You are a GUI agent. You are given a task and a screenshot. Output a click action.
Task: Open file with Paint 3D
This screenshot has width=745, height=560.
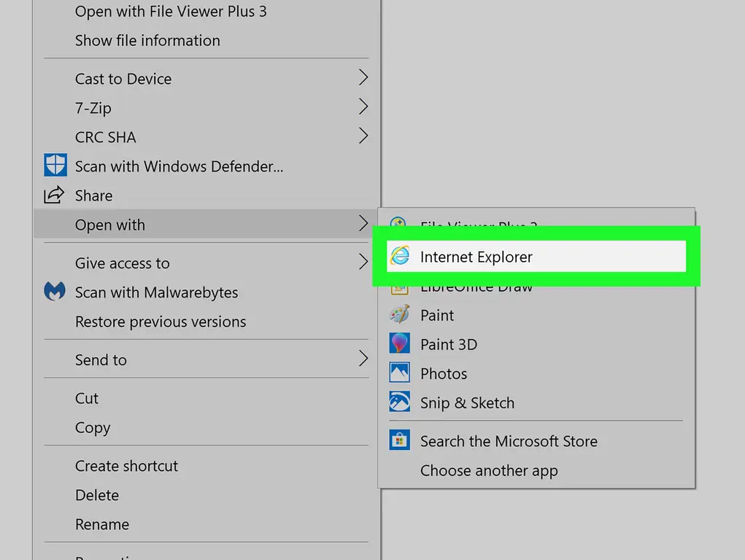point(536,344)
